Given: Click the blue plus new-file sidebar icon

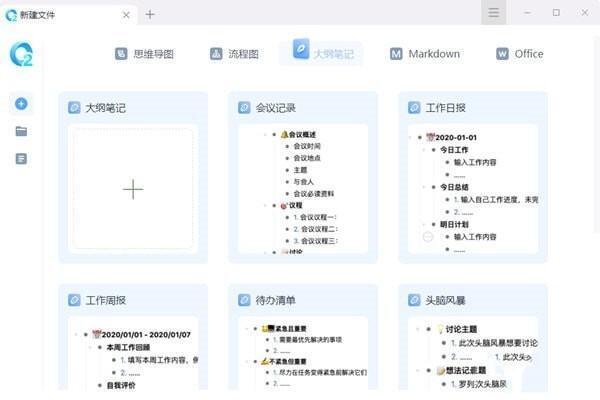Looking at the screenshot, I should (21, 104).
